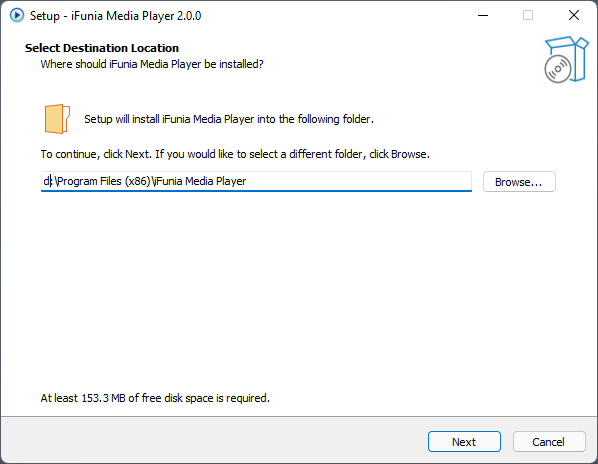The height and width of the screenshot is (464, 598).
Task: Abort installation with the Cancel button
Action: [x=549, y=442]
